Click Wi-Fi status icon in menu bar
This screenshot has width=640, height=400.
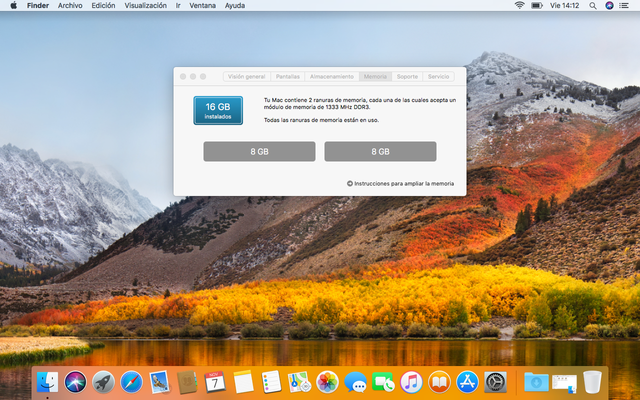(x=519, y=5)
